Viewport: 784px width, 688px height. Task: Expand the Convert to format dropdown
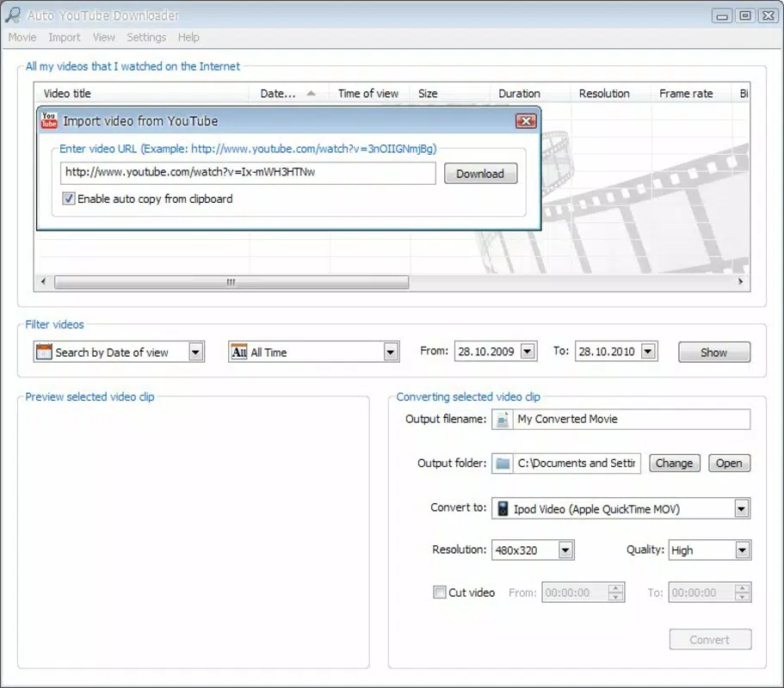pyautogui.click(x=742, y=508)
